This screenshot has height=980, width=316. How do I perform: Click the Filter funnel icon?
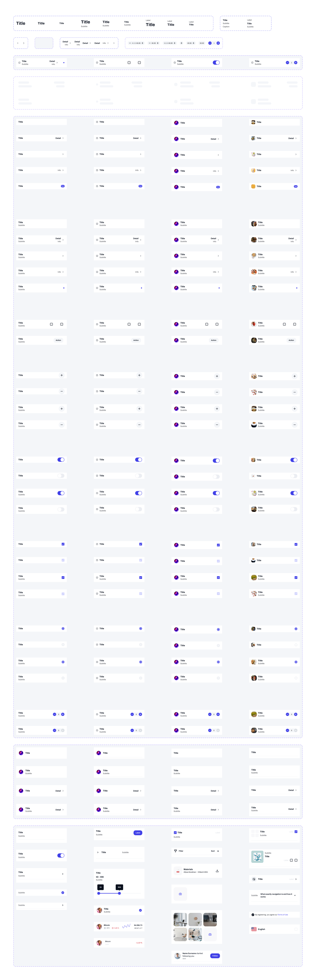coord(176,851)
